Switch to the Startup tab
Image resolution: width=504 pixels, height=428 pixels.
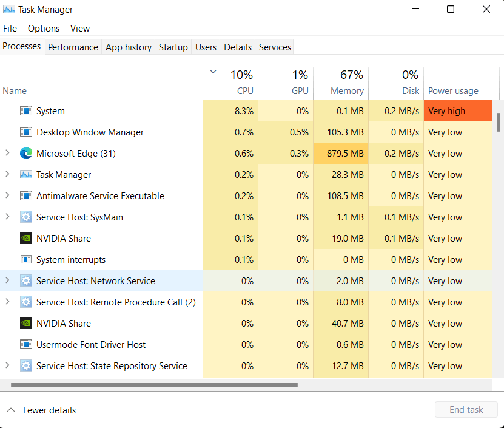tap(173, 47)
